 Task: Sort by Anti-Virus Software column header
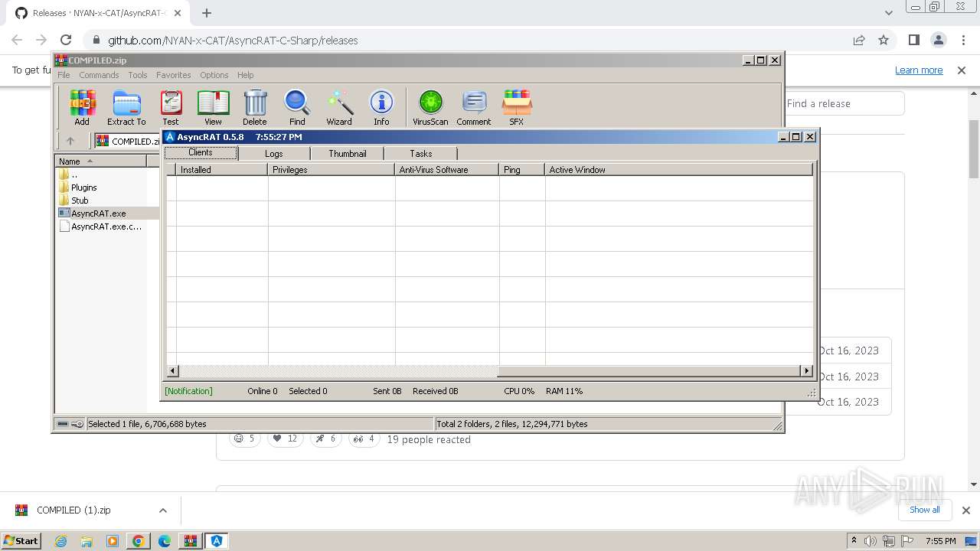coord(447,170)
